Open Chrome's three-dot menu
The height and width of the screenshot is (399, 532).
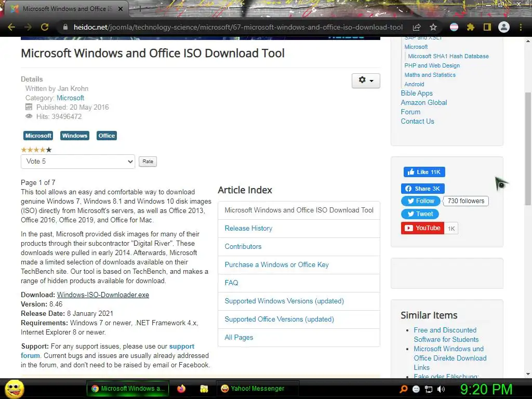click(521, 27)
